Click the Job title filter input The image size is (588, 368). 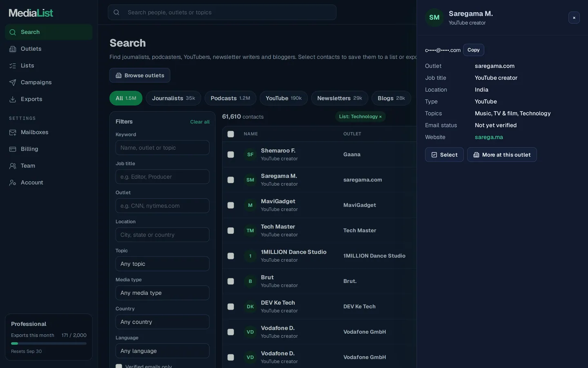point(163,177)
